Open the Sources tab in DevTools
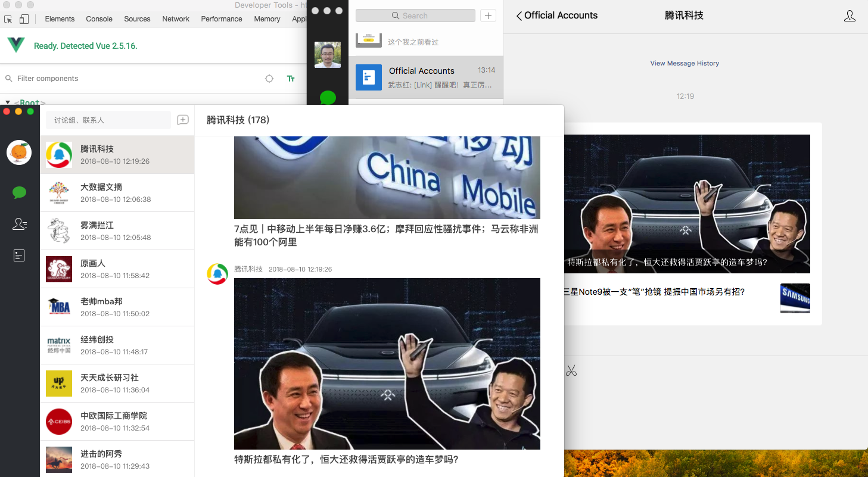 [x=137, y=19]
